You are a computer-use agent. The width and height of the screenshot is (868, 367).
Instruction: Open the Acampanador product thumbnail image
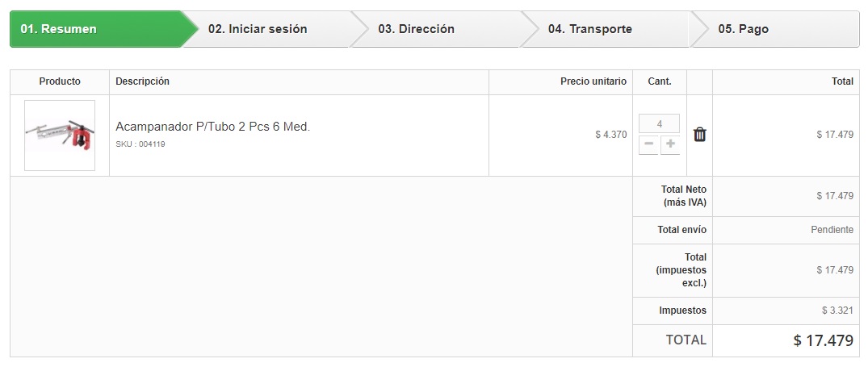60,136
